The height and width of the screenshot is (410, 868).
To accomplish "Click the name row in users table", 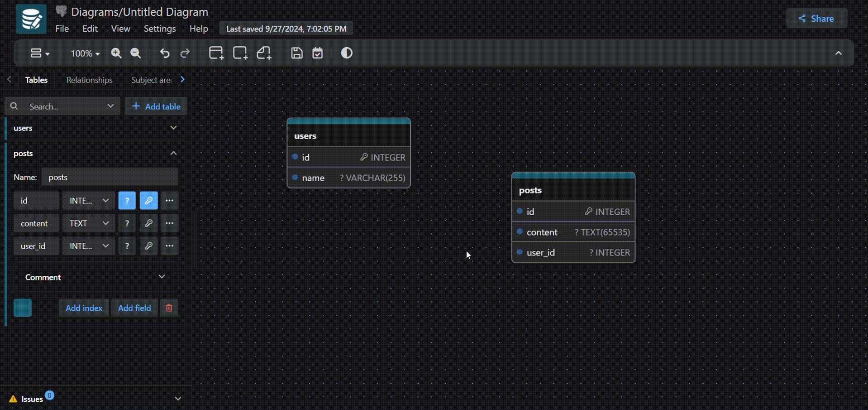I will tap(349, 178).
